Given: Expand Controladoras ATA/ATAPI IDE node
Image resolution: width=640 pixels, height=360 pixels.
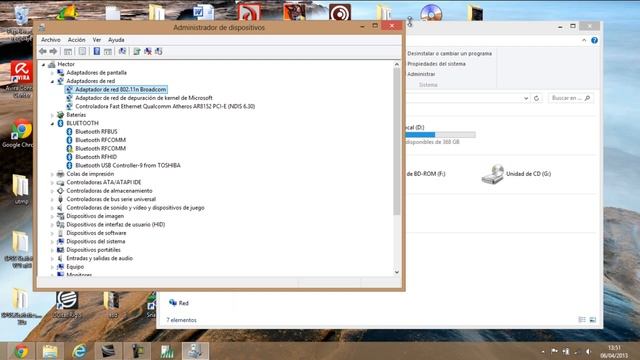Looking at the screenshot, I should [x=52, y=182].
